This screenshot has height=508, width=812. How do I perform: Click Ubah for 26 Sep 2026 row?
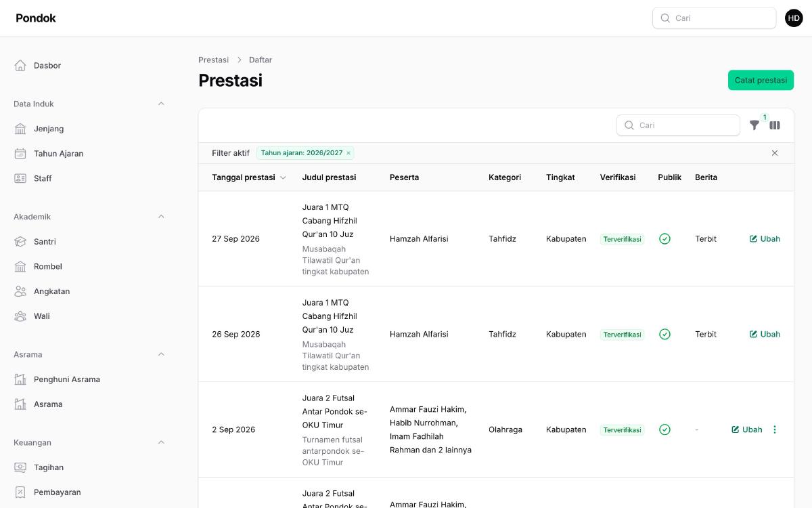coord(765,334)
